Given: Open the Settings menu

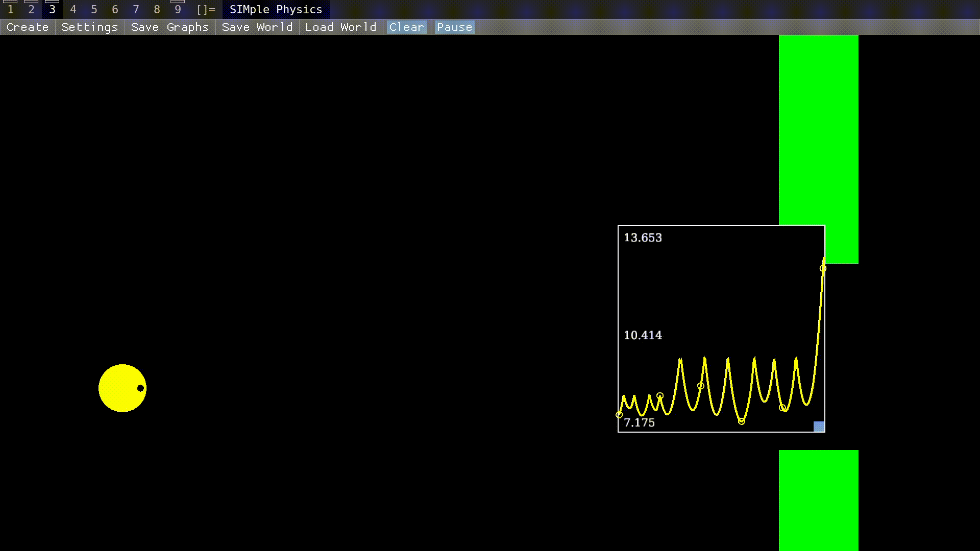Looking at the screenshot, I should click(90, 28).
